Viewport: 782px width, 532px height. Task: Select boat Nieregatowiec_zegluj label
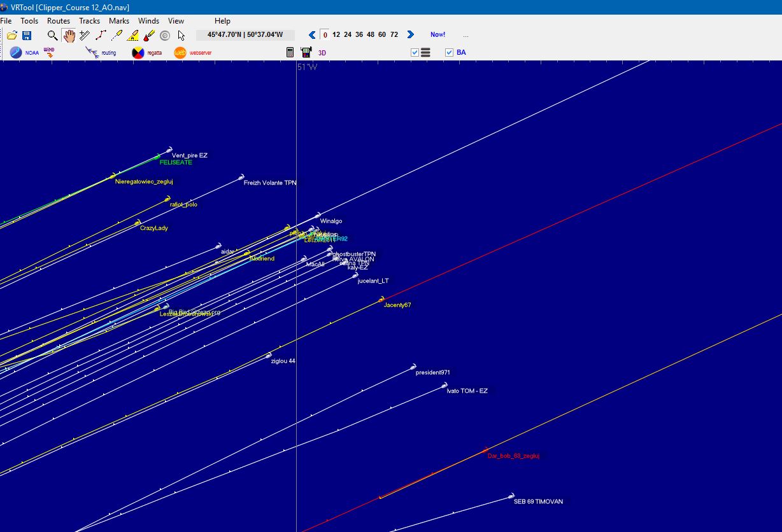144,181
